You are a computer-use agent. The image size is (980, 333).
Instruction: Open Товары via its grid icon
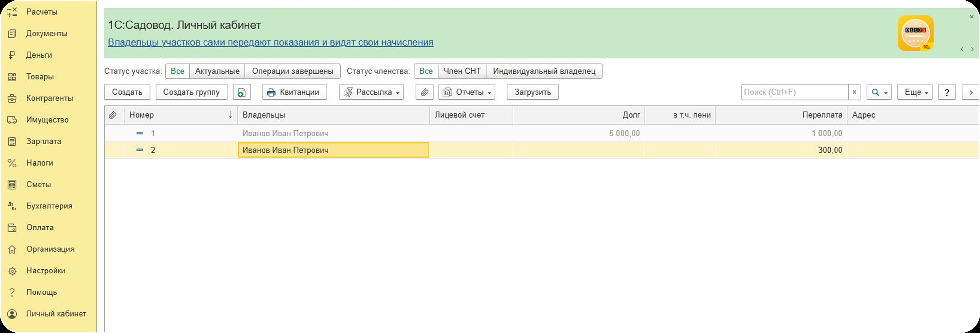(12, 77)
